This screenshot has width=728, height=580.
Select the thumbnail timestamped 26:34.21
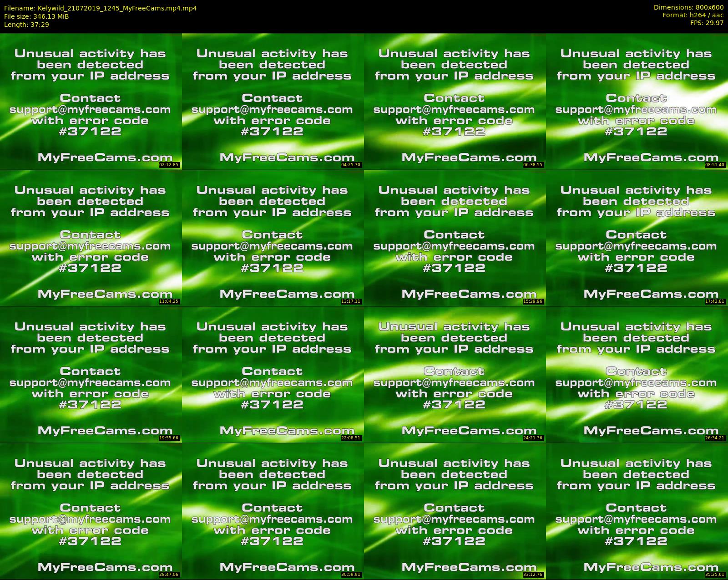[637, 374]
